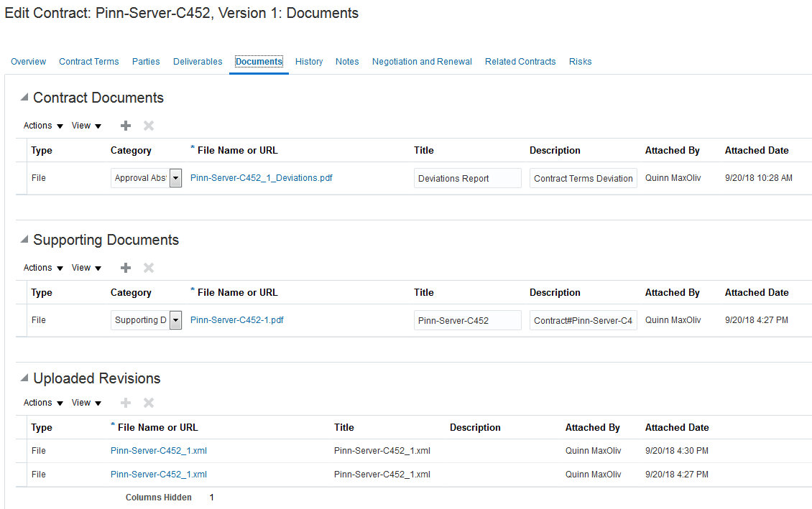The height and width of the screenshot is (509, 812).
Task: Open Category dropdown for Supporting document row
Action: tap(175, 320)
